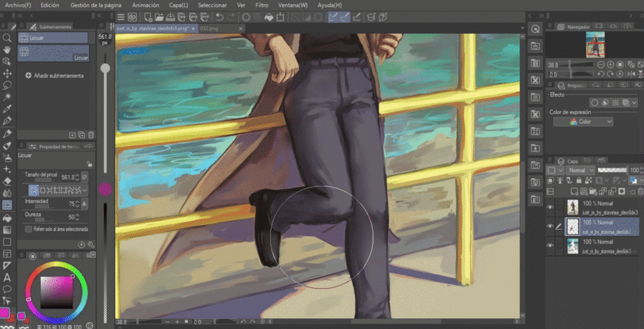Select the Move layer tool
The width and height of the screenshot is (644, 329).
7,74
